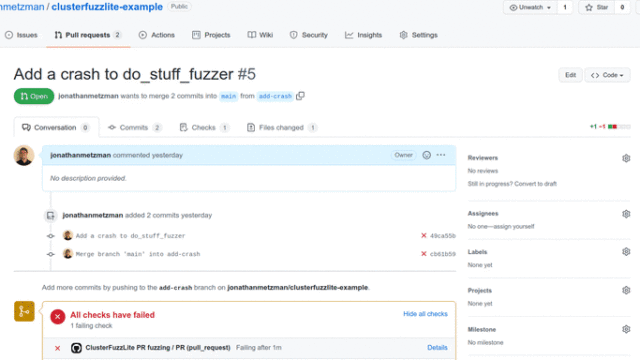Click the Owner badge on comment
Image resolution: width=640 pixels, height=360 pixels.
[x=403, y=155]
